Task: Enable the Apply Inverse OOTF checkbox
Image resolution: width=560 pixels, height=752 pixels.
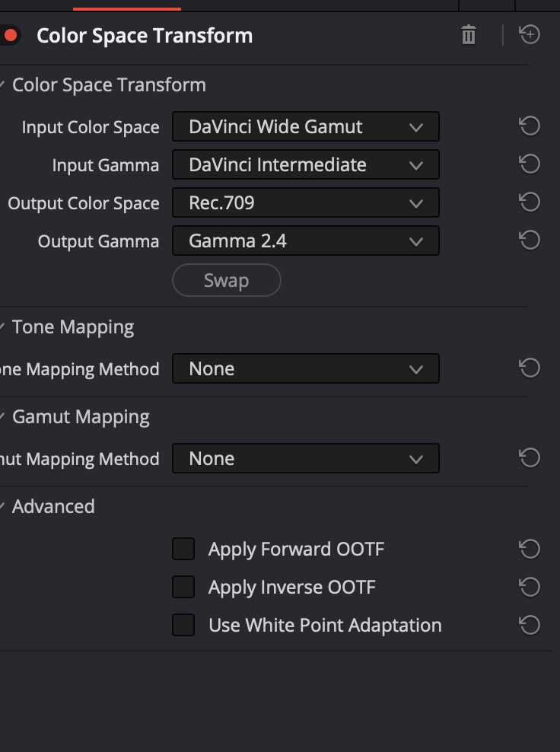Action: (x=183, y=587)
